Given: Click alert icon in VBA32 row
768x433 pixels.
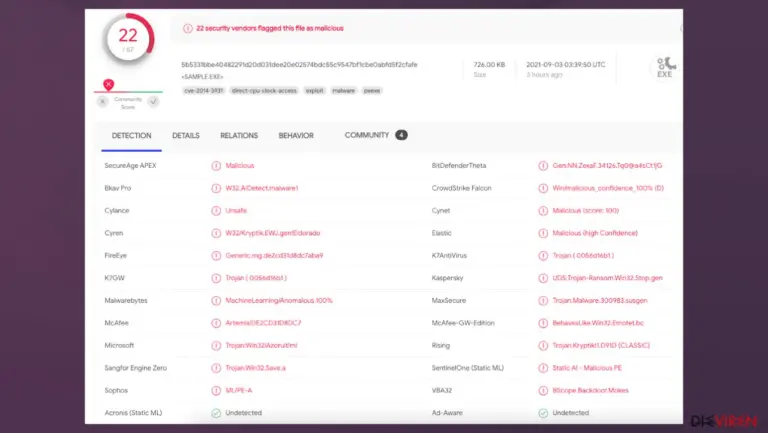Looking at the screenshot, I should tap(543, 391).
